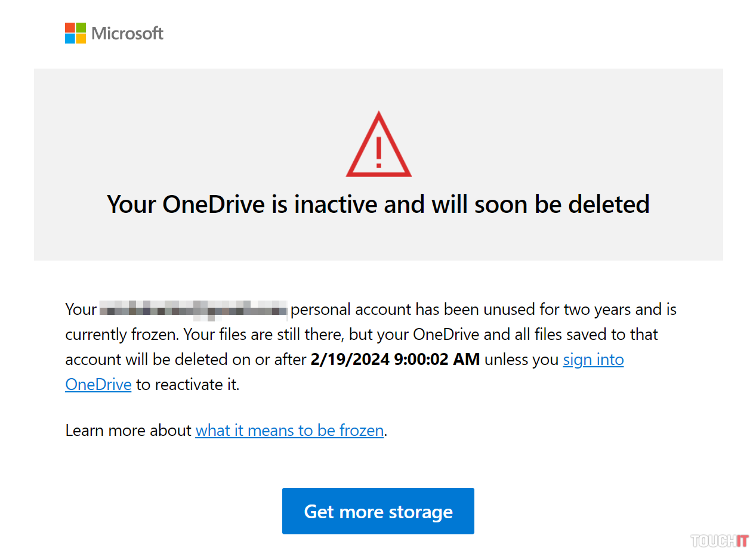Click the red square of the Microsoft logo

point(70,28)
